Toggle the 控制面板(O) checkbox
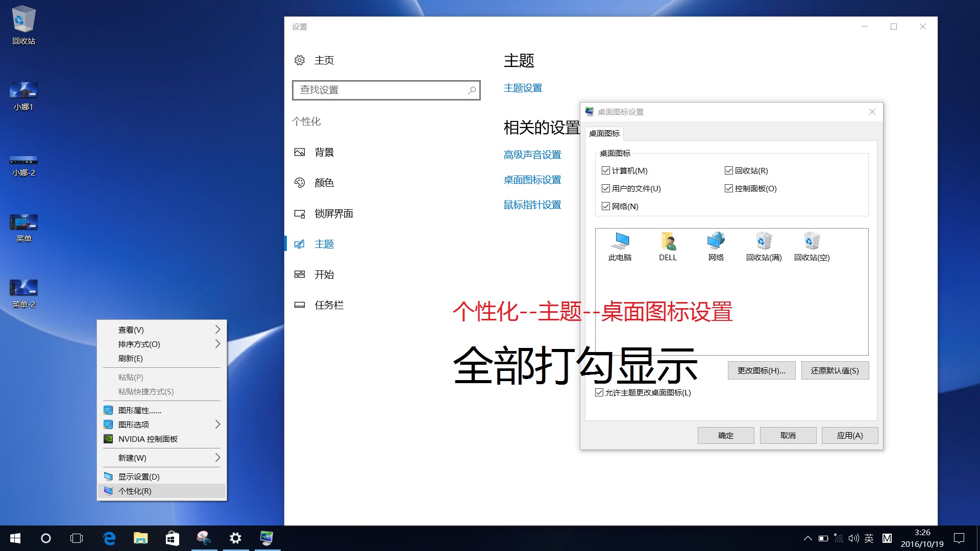980x551 pixels. tap(729, 188)
